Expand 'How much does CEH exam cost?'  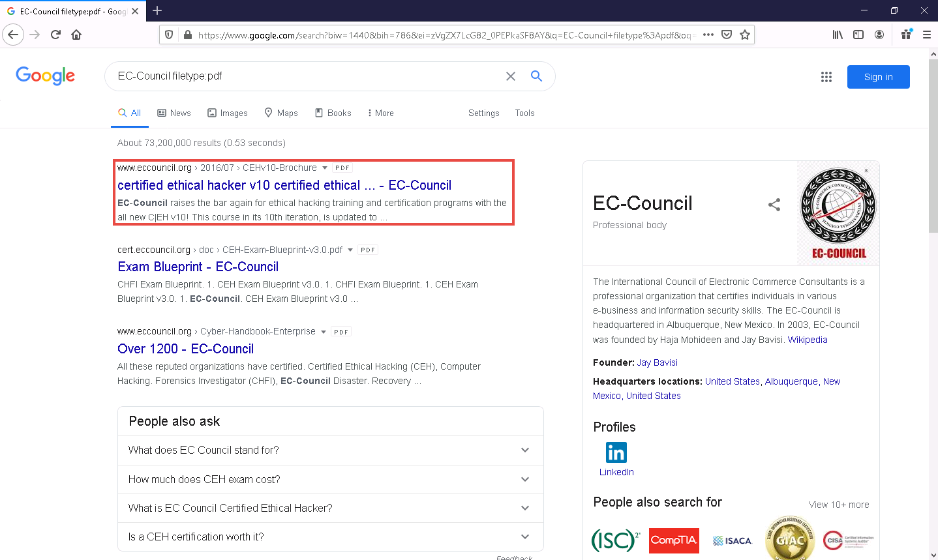[x=331, y=479]
